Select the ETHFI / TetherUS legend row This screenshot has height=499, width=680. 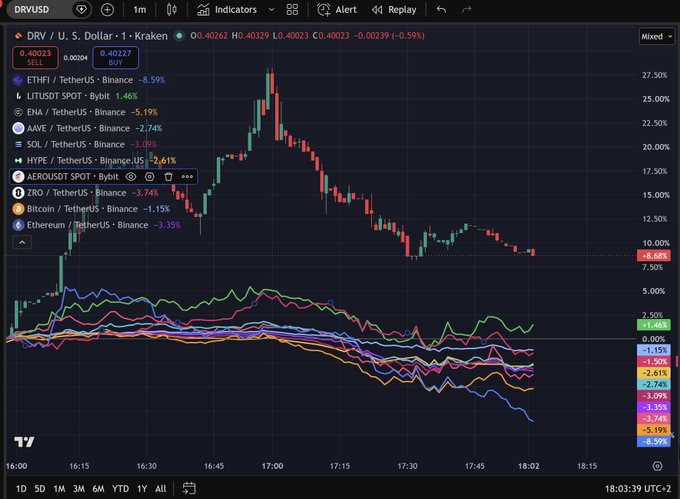coord(89,80)
